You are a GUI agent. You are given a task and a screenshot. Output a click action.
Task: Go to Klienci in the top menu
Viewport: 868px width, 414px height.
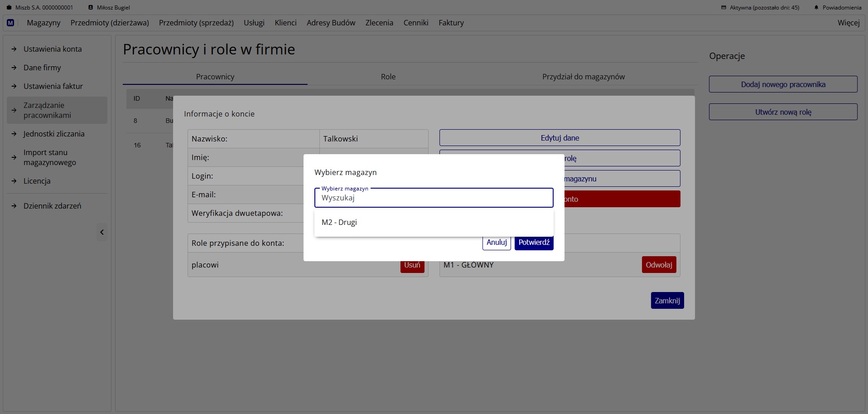(285, 23)
